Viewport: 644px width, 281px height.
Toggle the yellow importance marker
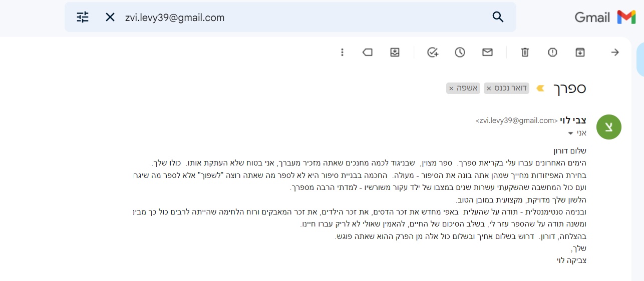click(x=540, y=88)
